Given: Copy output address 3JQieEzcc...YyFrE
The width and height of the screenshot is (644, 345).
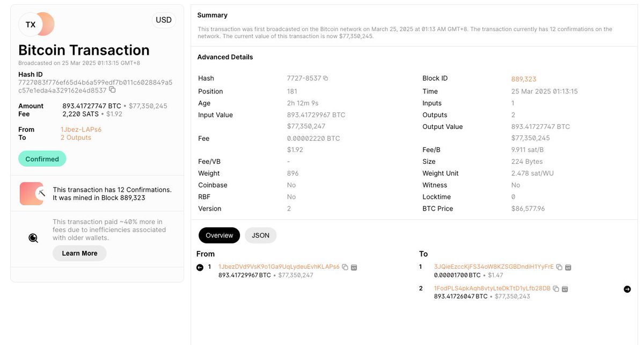Looking at the screenshot, I should [559, 267].
